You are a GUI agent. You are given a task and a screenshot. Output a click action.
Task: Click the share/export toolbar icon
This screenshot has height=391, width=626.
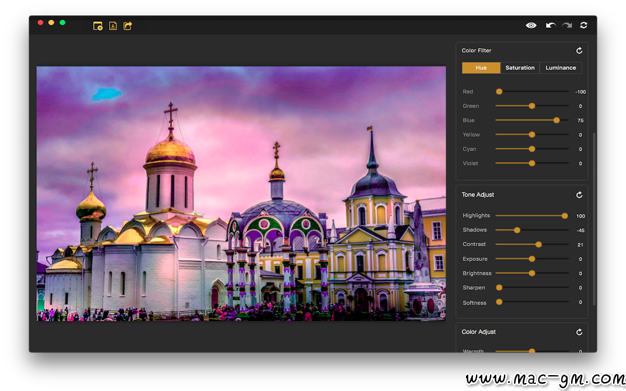pyautogui.click(x=127, y=26)
